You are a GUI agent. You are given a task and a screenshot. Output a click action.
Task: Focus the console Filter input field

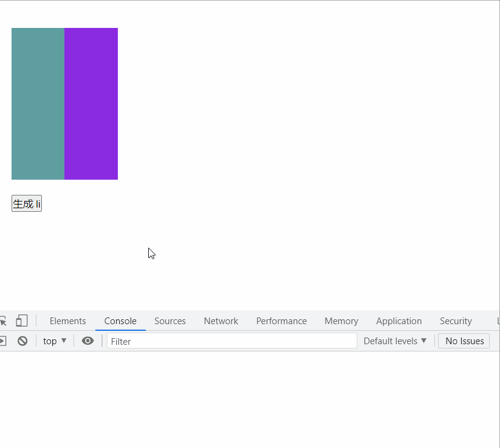[x=232, y=341]
